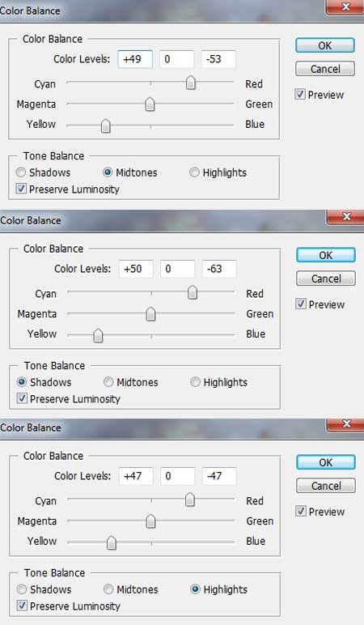The height and width of the screenshot is (625, 364).
Task: Cancel the middle dialog with -63 level
Action: click(326, 278)
